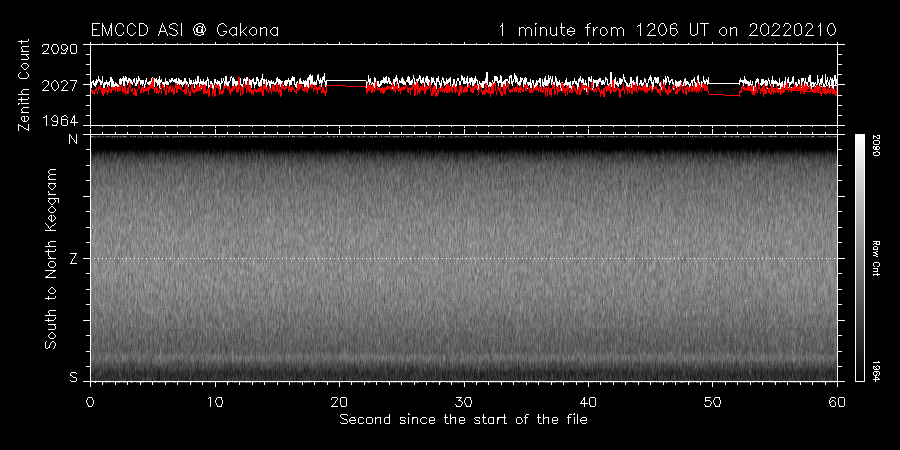This screenshot has width=900, height=450.
Task: Click the 'Zenith Count' axis label
Action: point(24,85)
